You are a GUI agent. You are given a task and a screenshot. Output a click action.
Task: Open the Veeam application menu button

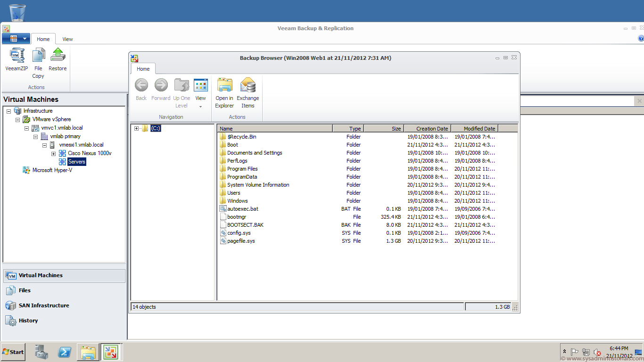click(x=16, y=39)
